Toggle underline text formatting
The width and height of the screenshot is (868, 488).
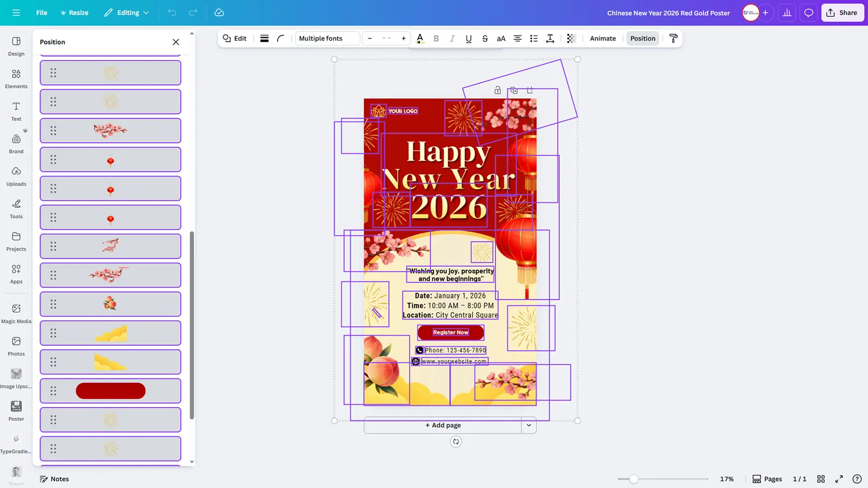(469, 38)
